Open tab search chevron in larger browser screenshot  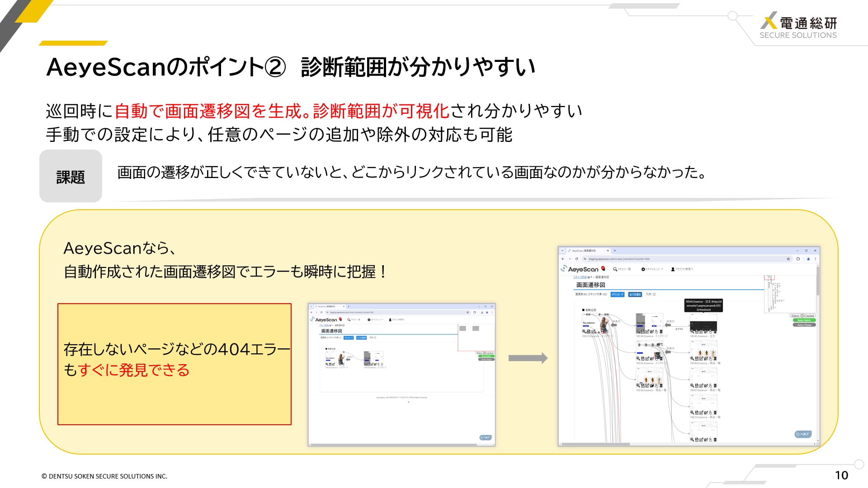point(562,250)
